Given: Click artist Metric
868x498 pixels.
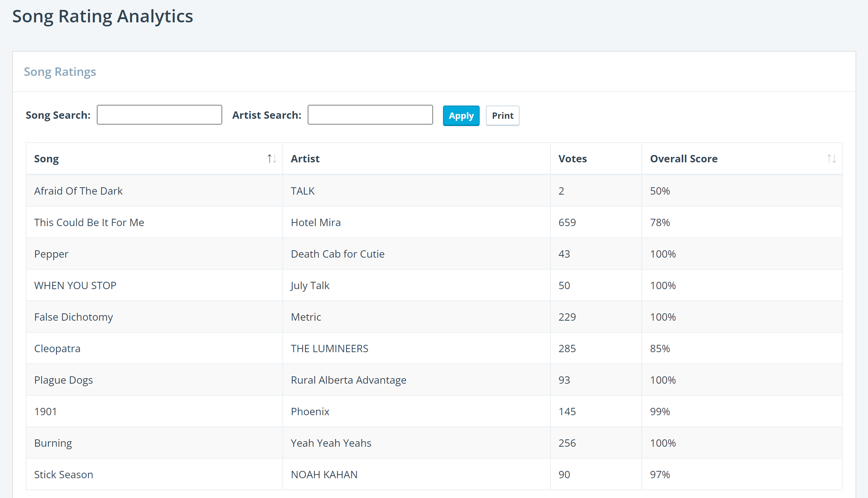Looking at the screenshot, I should click(306, 317).
